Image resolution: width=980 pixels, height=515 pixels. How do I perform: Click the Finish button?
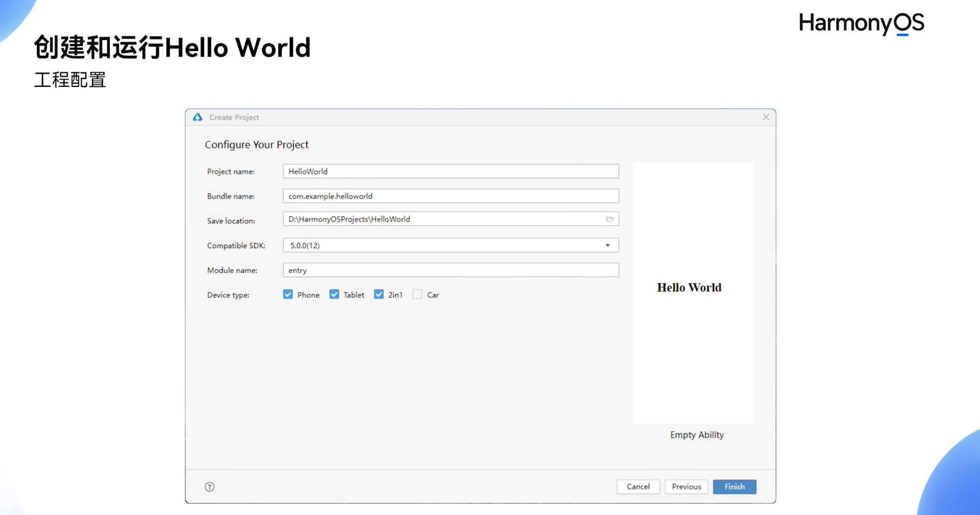coord(734,487)
